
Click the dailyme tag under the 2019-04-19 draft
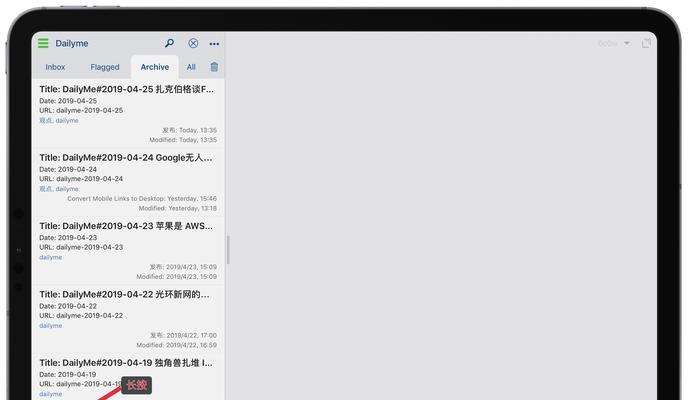(x=51, y=394)
